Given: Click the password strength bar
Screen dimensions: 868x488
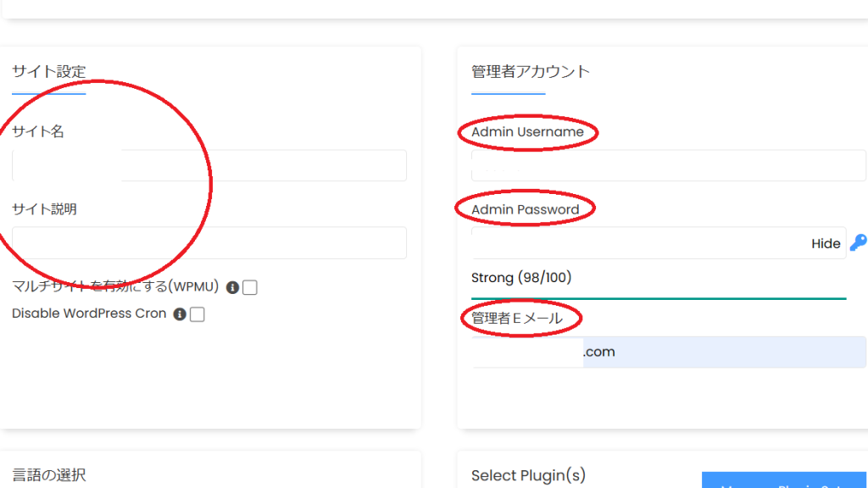Looking at the screenshot, I should (x=658, y=298).
